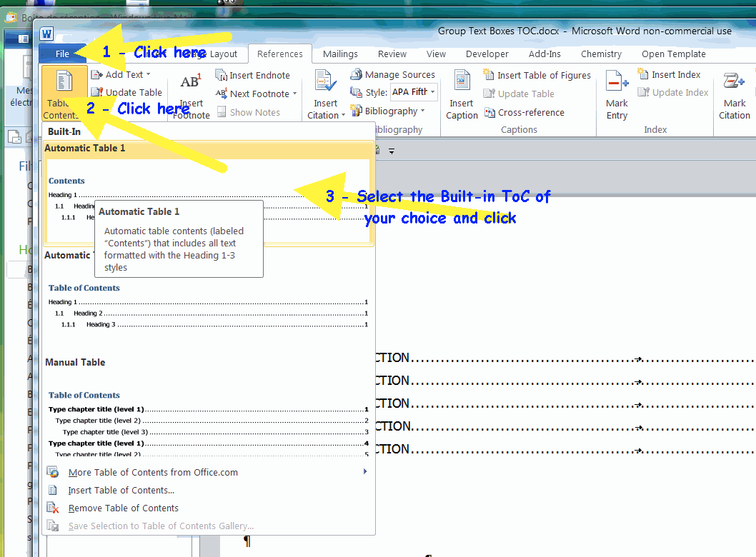756x557 pixels.
Task: Expand Office.com submenu arrow
Action: [365, 472]
